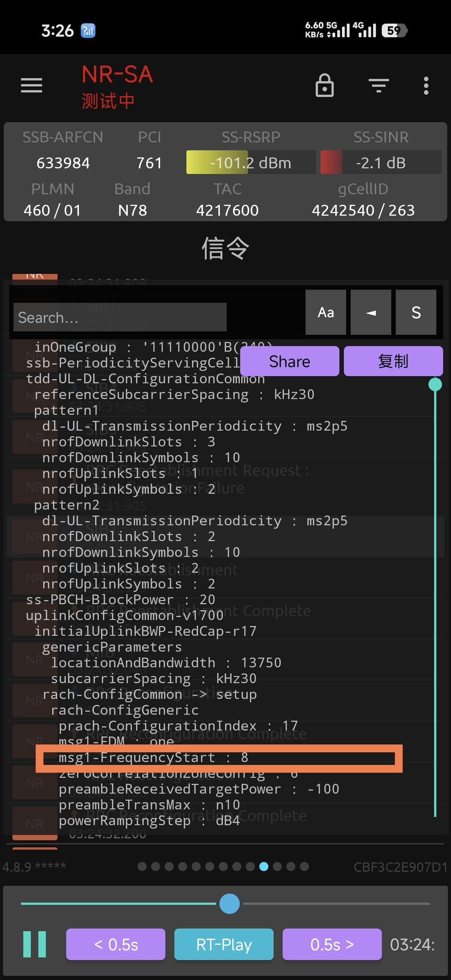Tap the prach-ConfigurationIndex : 17 line
The height and width of the screenshot is (980, 451).
click(x=178, y=726)
